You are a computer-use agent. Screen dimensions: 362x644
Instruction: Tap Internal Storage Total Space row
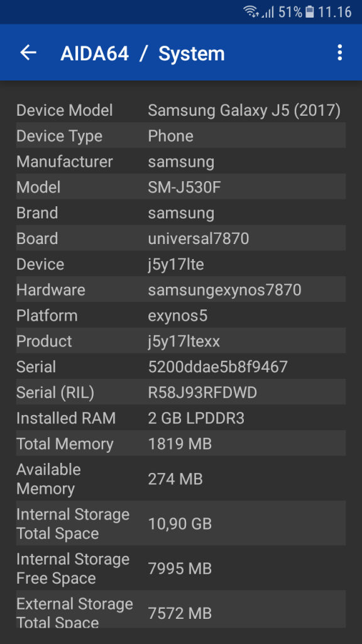[x=180, y=523]
